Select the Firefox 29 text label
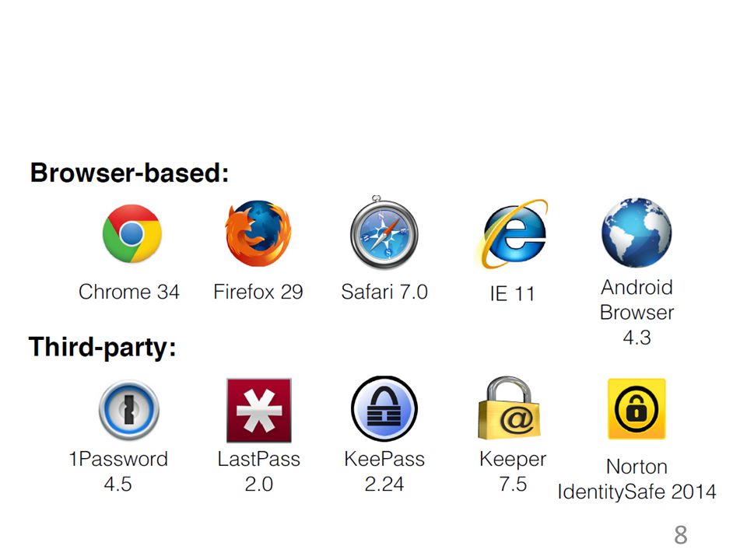This screenshot has height=560, width=747. 258,292
